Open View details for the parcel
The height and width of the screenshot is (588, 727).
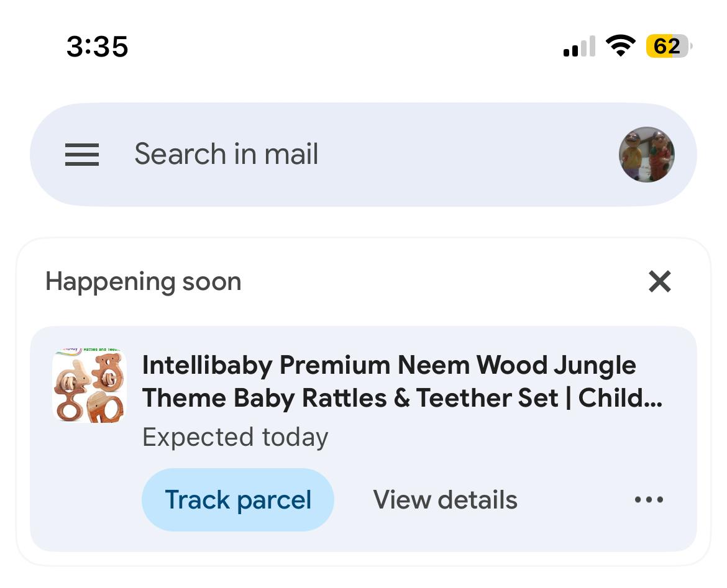[445, 500]
